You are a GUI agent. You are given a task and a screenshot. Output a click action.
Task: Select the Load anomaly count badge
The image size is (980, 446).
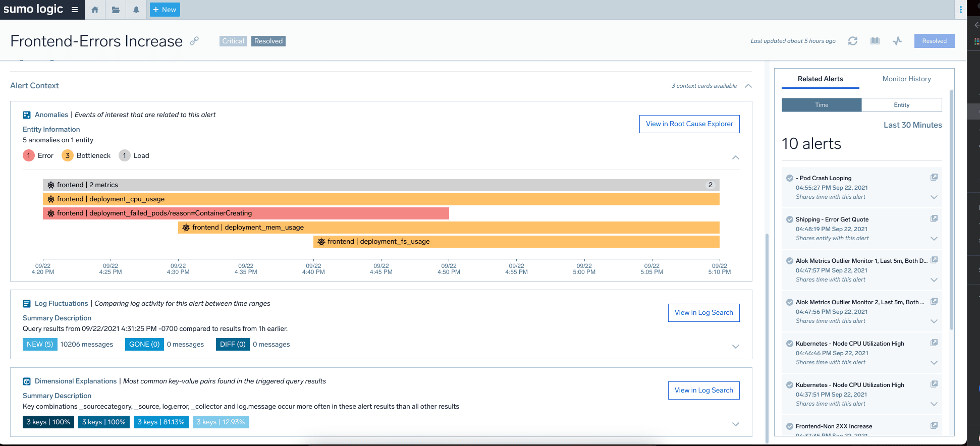coord(124,155)
